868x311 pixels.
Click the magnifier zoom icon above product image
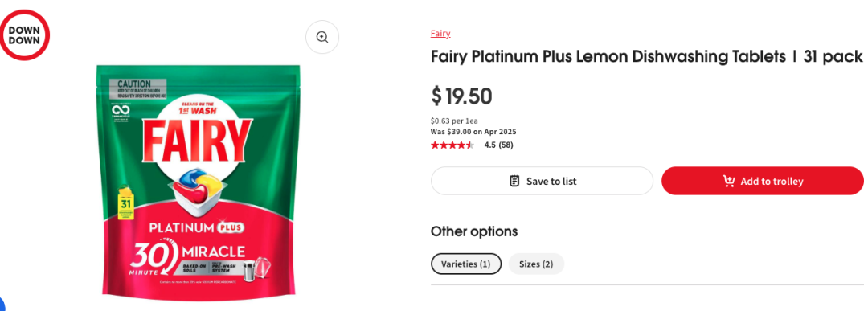click(322, 37)
